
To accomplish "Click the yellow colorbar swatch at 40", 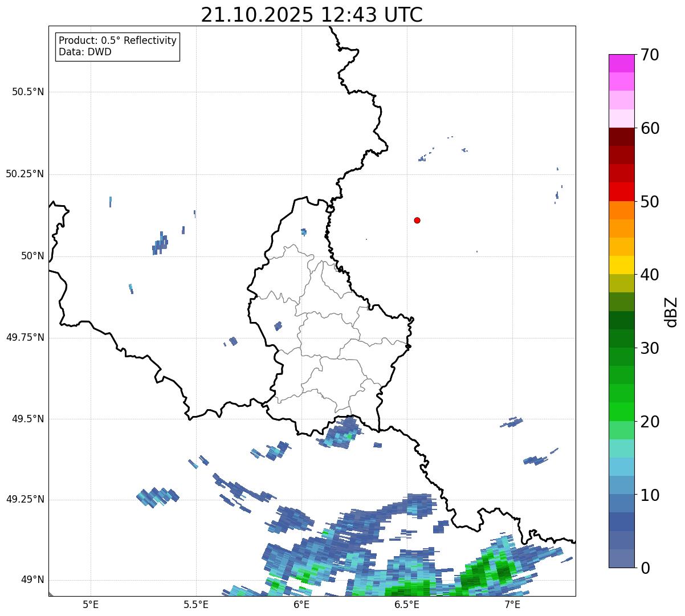I will click(621, 266).
